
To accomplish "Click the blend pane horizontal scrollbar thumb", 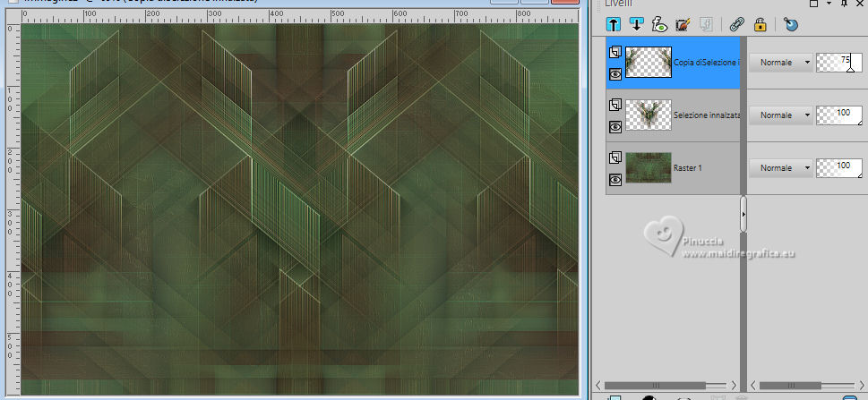I will click(x=790, y=385).
